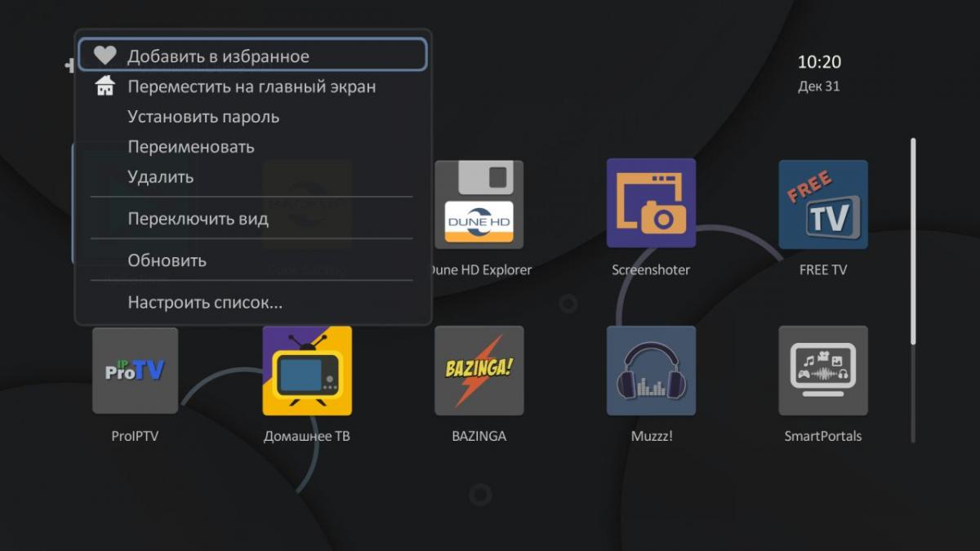Click the Dune HD Explorer label
This screenshot has width=980, height=551.
click(x=480, y=269)
